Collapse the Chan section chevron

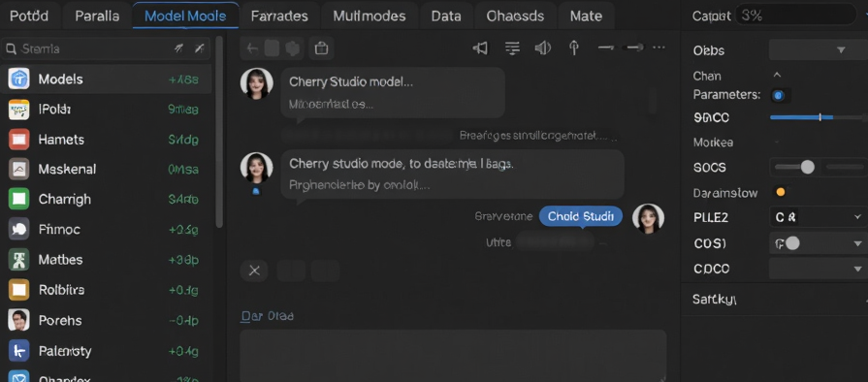(x=777, y=75)
